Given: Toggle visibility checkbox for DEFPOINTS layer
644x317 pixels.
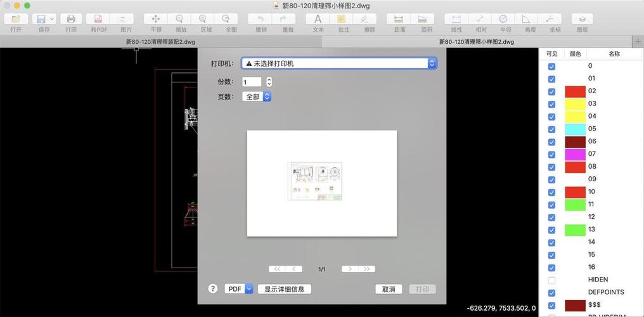Looking at the screenshot, I should pos(551,293).
